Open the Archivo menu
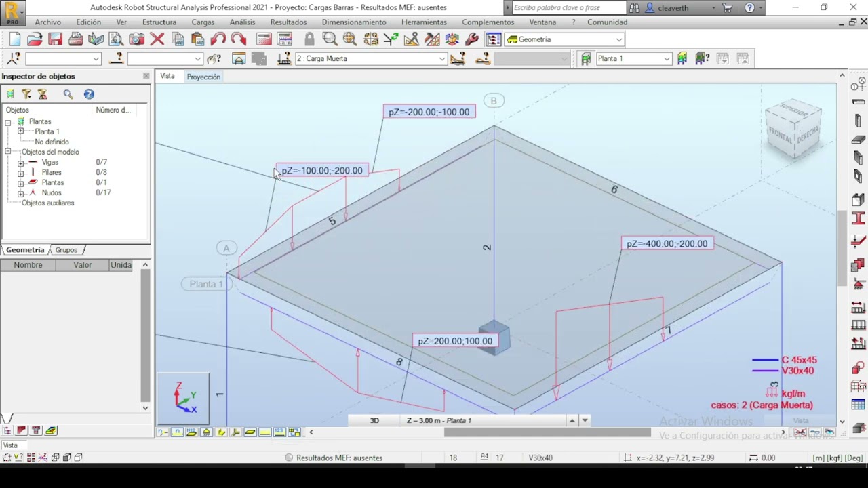The image size is (868, 488). pyautogui.click(x=47, y=22)
